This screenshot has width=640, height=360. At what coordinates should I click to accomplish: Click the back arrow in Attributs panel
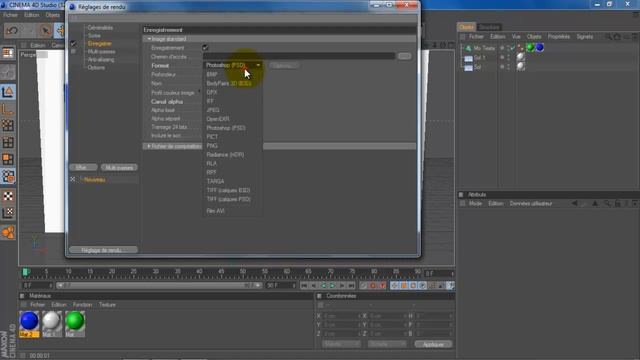click(574, 203)
